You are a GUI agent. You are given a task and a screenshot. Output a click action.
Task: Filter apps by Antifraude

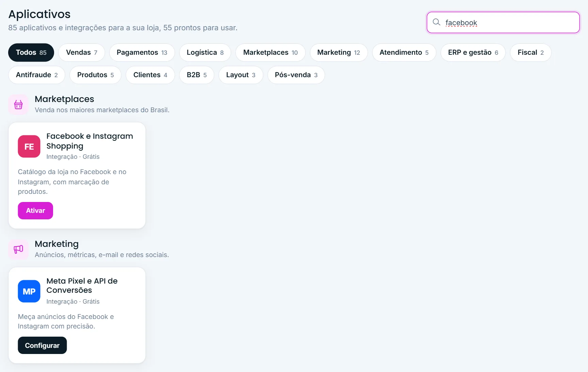pyautogui.click(x=37, y=75)
